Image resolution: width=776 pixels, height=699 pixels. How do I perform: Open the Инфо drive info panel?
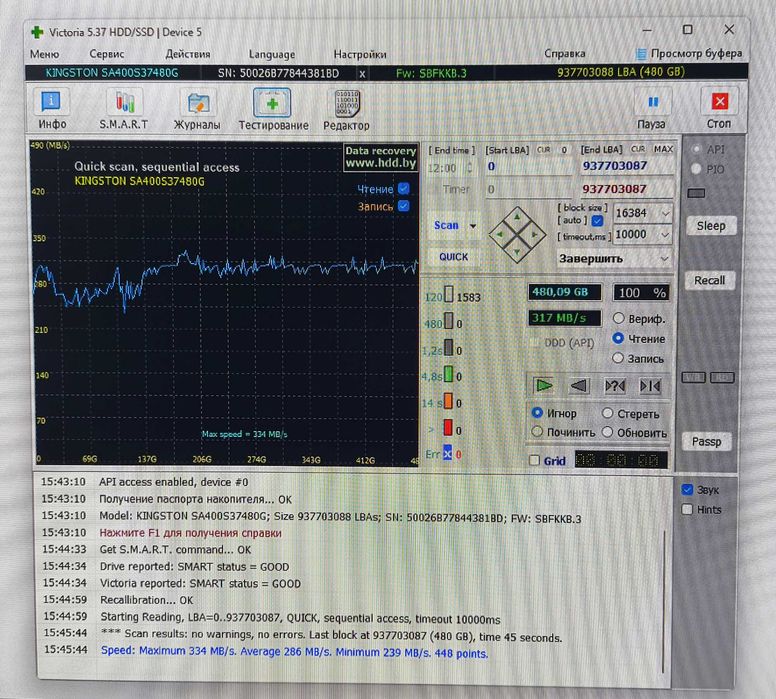51,109
